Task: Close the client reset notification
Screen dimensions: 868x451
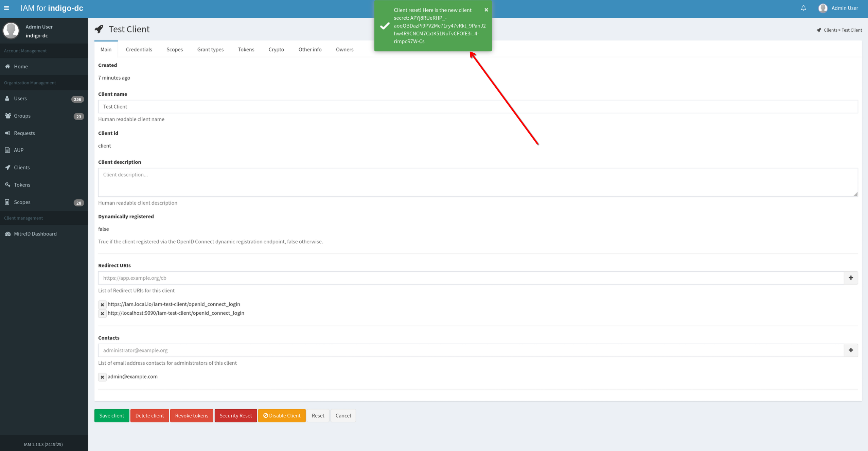Action: [486, 10]
